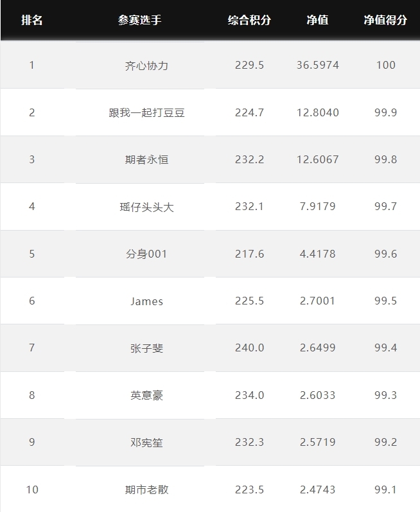Open contestant 分身001
This screenshot has height=512, width=420.
pos(146,254)
